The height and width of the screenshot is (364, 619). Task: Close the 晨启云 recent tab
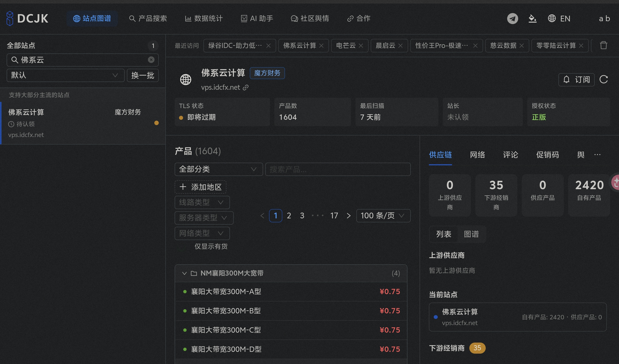(400, 46)
